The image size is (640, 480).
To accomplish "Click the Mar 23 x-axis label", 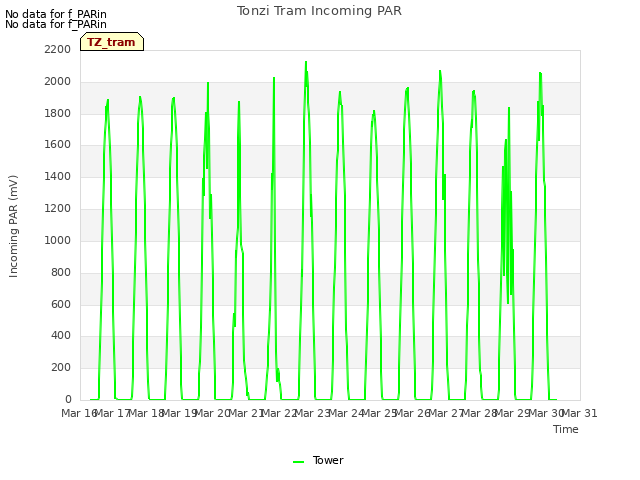I will coord(312,413).
